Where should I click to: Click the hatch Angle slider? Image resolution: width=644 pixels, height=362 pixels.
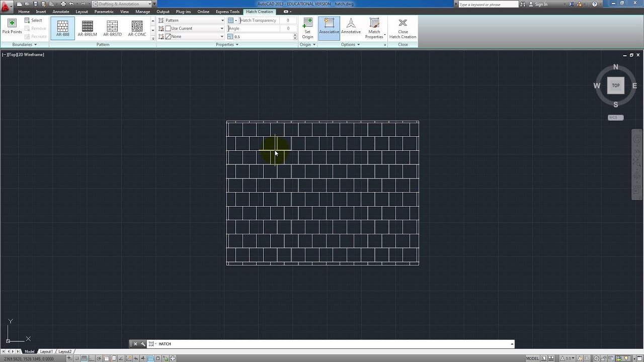[253, 29]
